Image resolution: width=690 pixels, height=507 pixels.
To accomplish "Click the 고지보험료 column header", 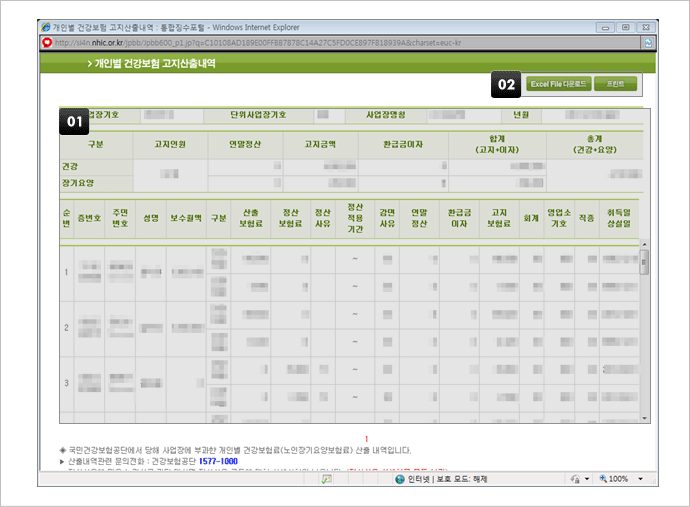I will click(499, 218).
